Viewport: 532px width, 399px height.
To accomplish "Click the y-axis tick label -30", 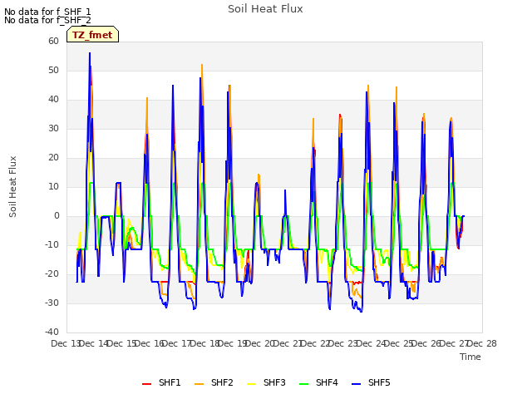I will pos(52,303).
